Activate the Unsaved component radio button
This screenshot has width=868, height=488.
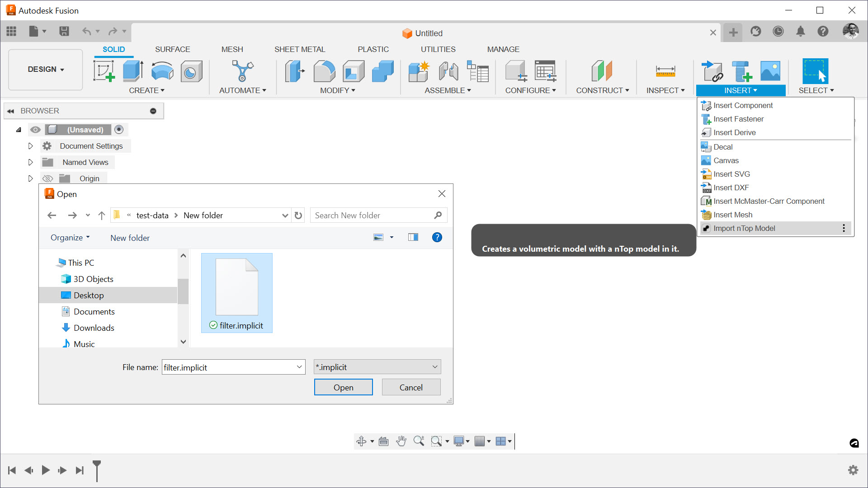tap(119, 130)
